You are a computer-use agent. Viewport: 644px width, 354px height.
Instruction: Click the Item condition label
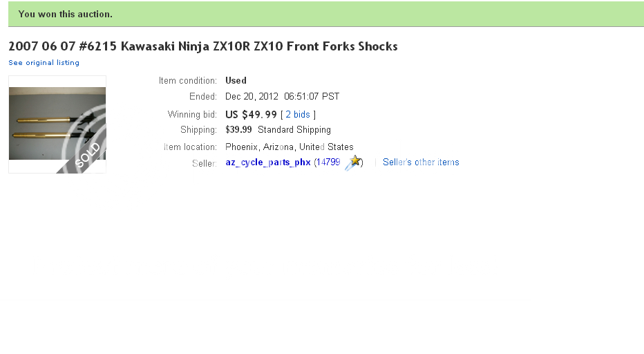(188, 81)
